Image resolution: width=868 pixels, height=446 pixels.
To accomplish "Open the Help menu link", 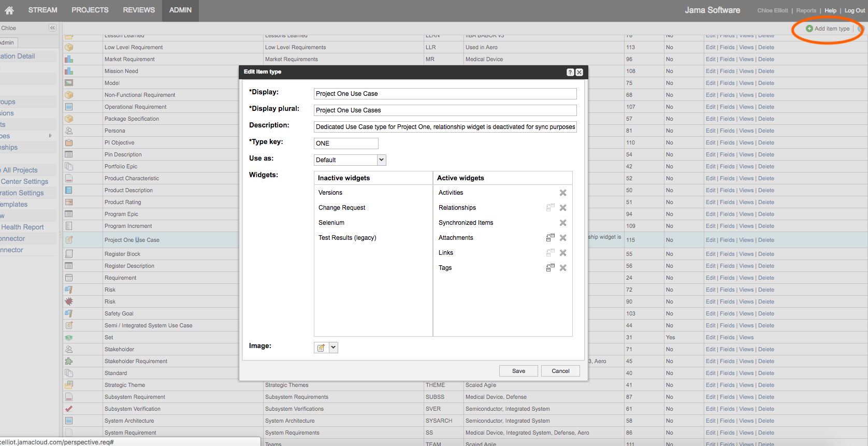I will [x=830, y=10].
